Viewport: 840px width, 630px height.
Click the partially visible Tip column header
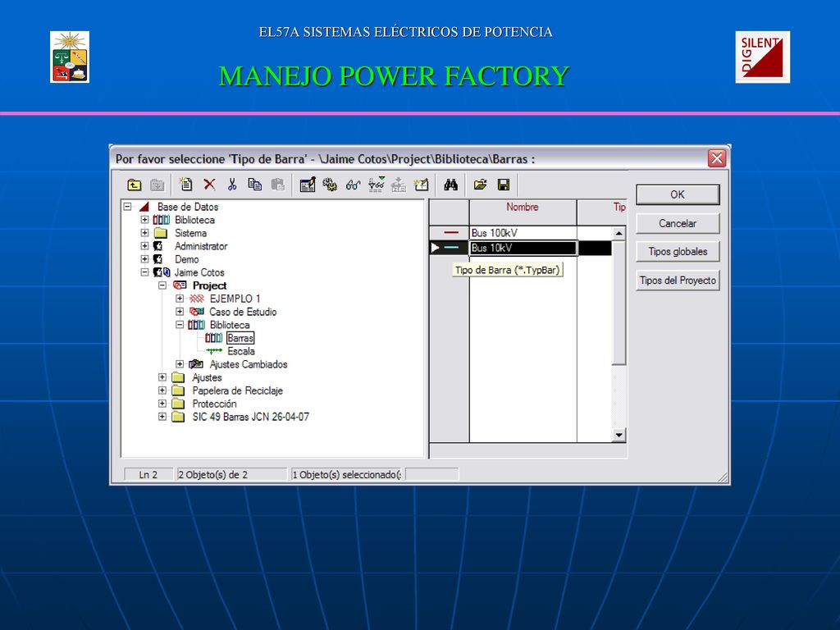point(602,212)
